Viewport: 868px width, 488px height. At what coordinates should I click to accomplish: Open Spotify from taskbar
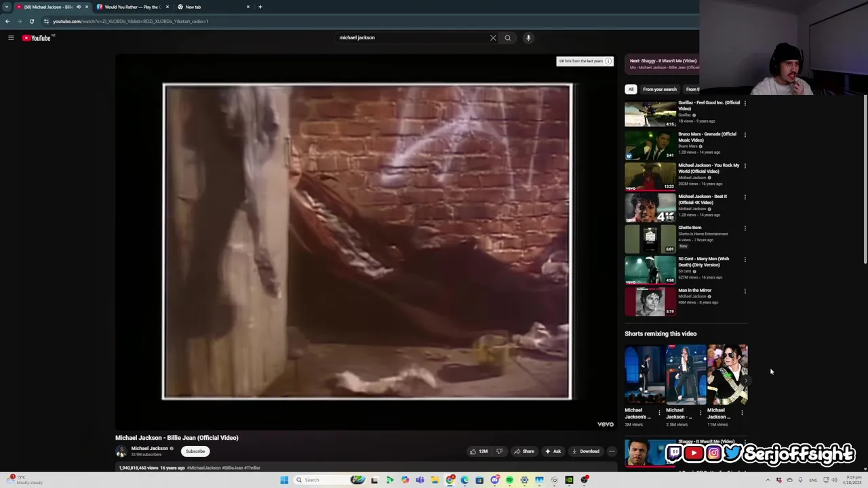[x=509, y=480]
